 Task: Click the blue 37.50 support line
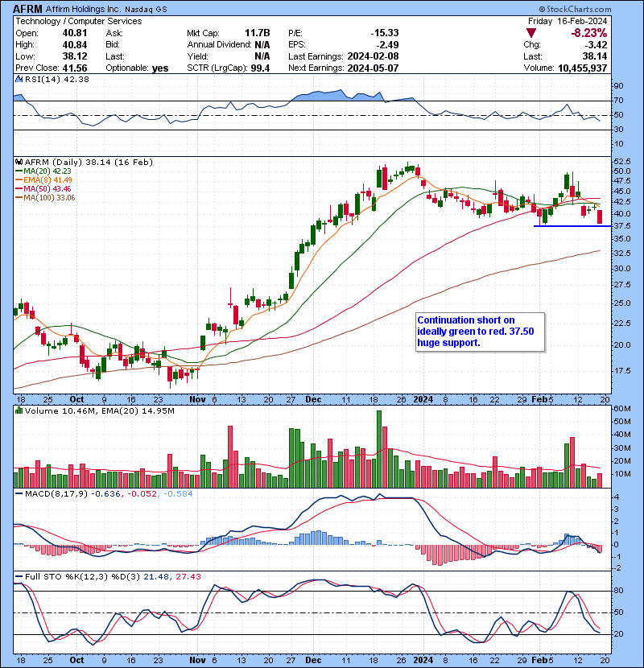click(x=572, y=226)
